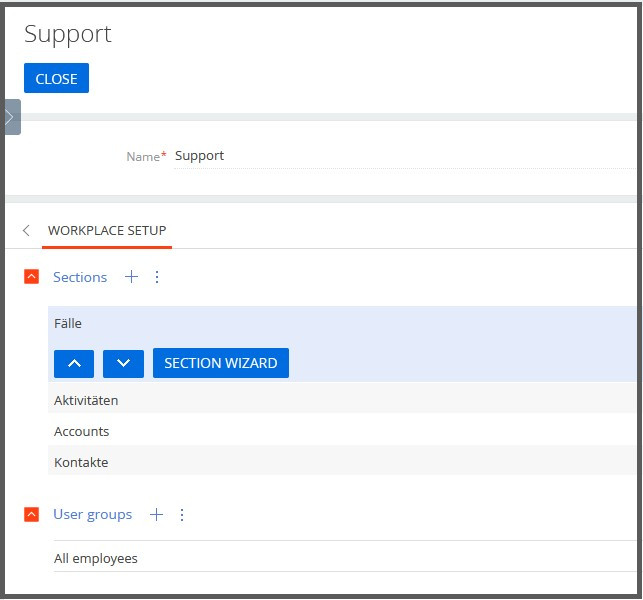Move Fälle section down with arrow button
643x600 pixels.
click(x=123, y=363)
